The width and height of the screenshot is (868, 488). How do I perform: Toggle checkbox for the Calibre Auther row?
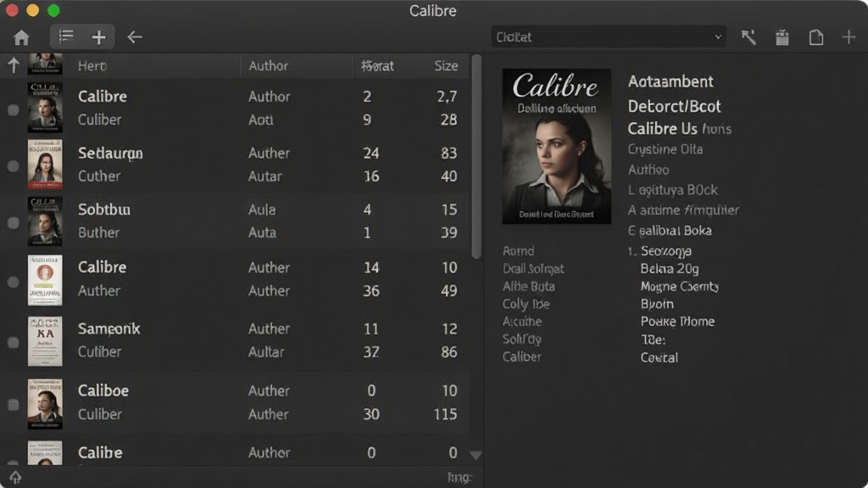14,281
